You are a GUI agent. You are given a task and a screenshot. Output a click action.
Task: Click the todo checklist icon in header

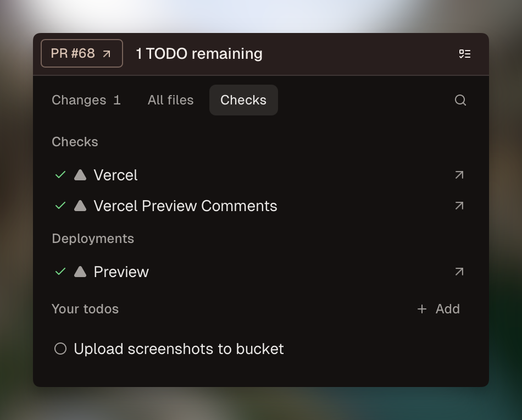[x=465, y=54]
